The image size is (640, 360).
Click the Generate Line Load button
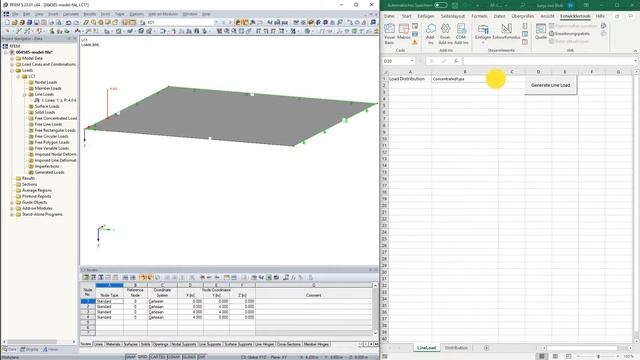[550, 85]
